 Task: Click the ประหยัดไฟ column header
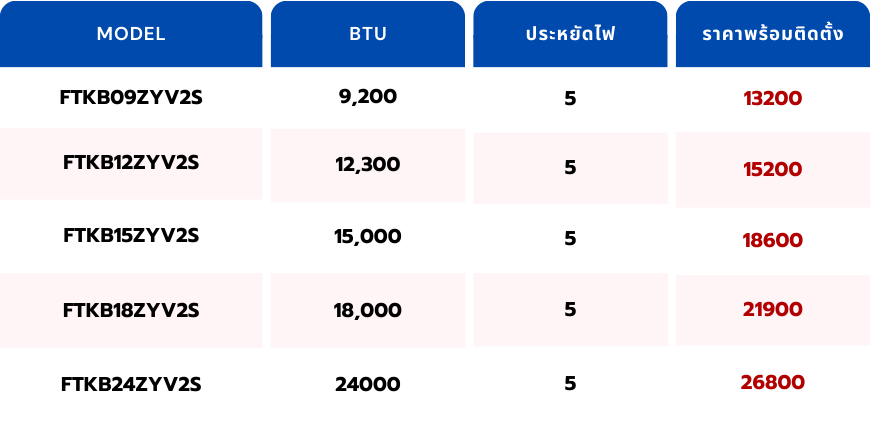point(570,34)
